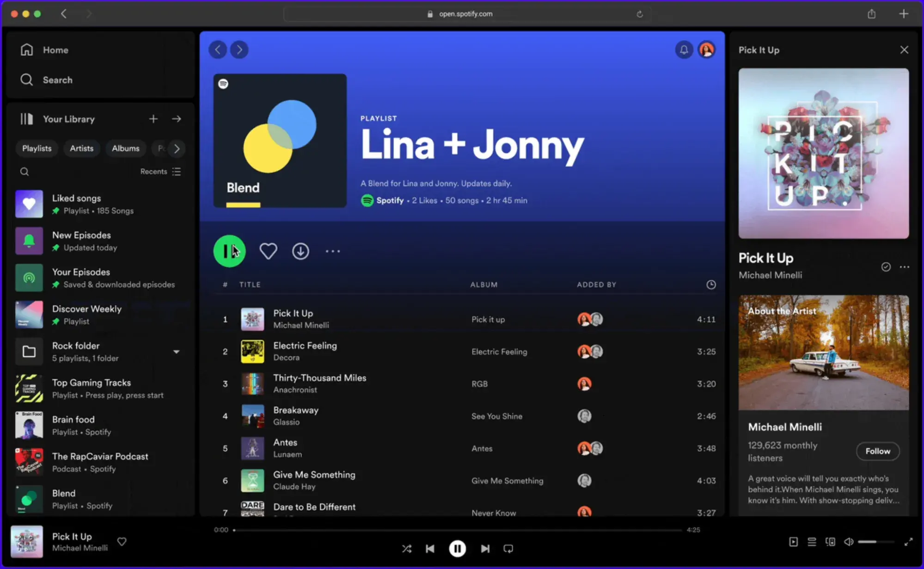Click Your Library icon
This screenshot has height=569, width=924.
coord(27,119)
